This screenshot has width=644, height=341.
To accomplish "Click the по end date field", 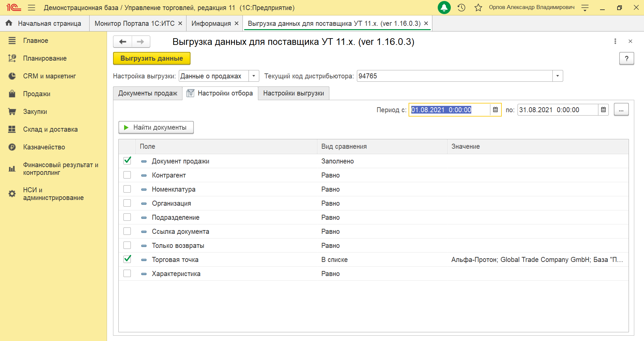I will (x=558, y=110).
